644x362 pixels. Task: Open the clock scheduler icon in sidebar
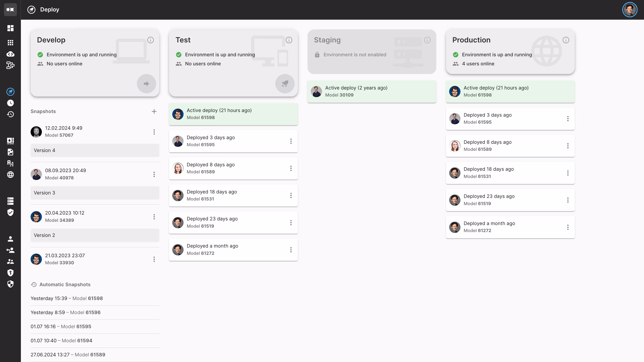10,103
